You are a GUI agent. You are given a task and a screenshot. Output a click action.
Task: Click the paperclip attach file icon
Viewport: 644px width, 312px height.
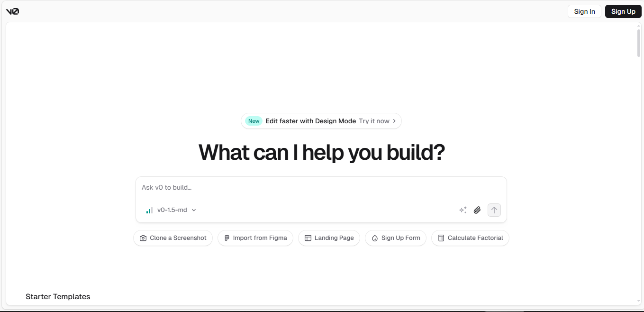477,210
